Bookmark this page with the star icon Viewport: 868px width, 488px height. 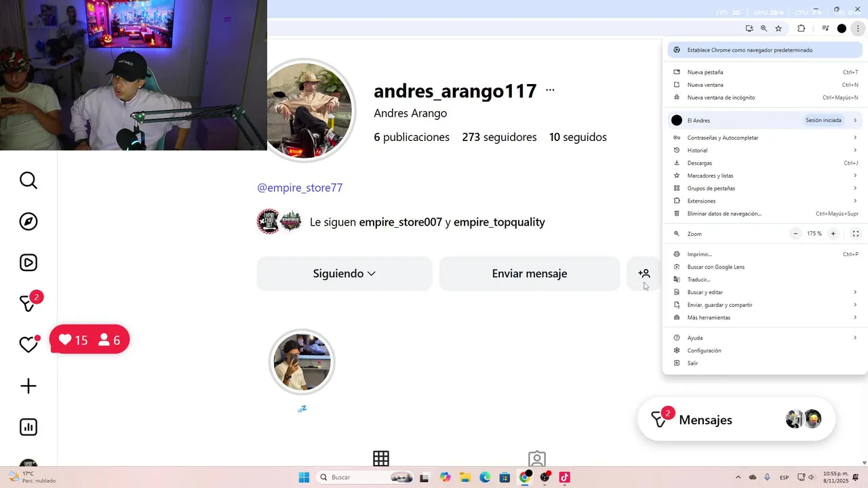[x=778, y=28]
